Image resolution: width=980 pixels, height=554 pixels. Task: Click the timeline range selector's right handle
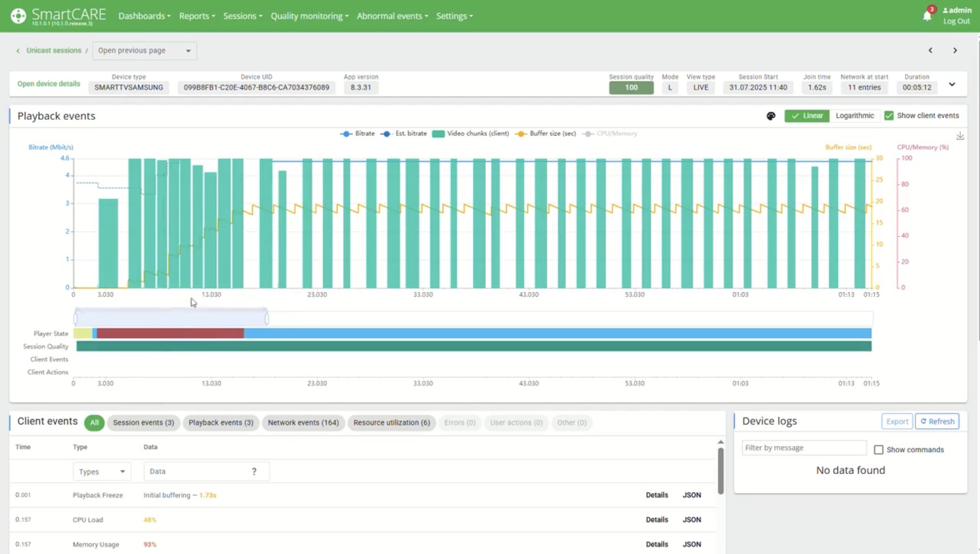click(x=267, y=319)
